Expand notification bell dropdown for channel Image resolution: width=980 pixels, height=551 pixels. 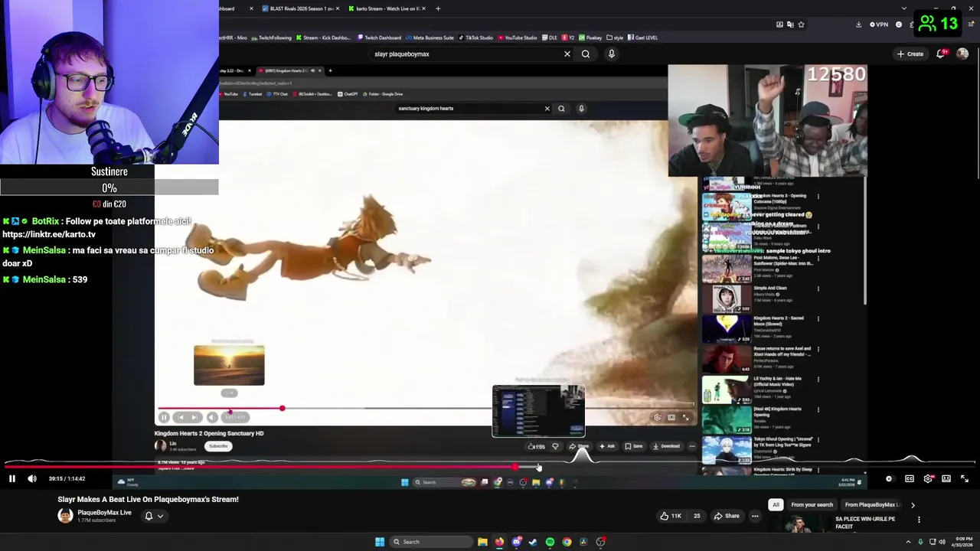[x=154, y=516]
